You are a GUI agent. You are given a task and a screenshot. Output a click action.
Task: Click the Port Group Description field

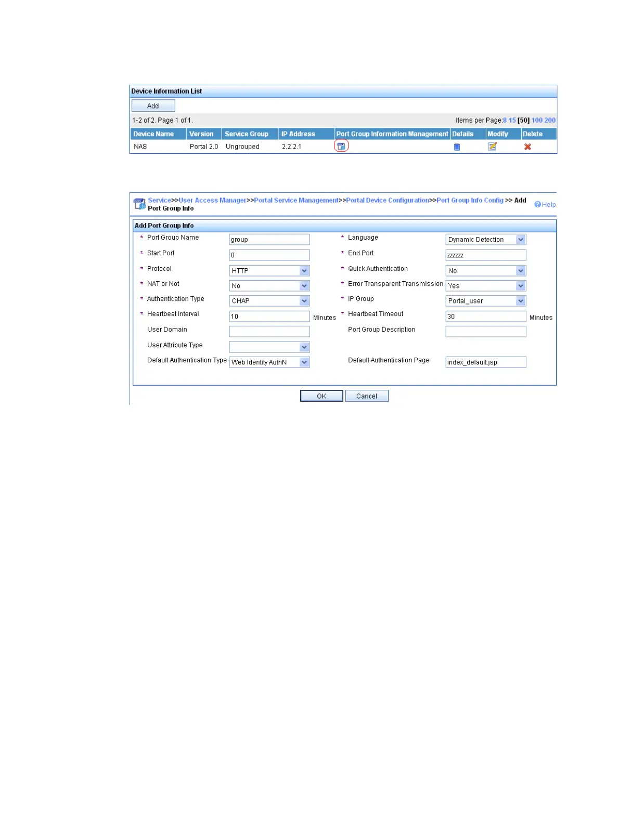pos(486,332)
